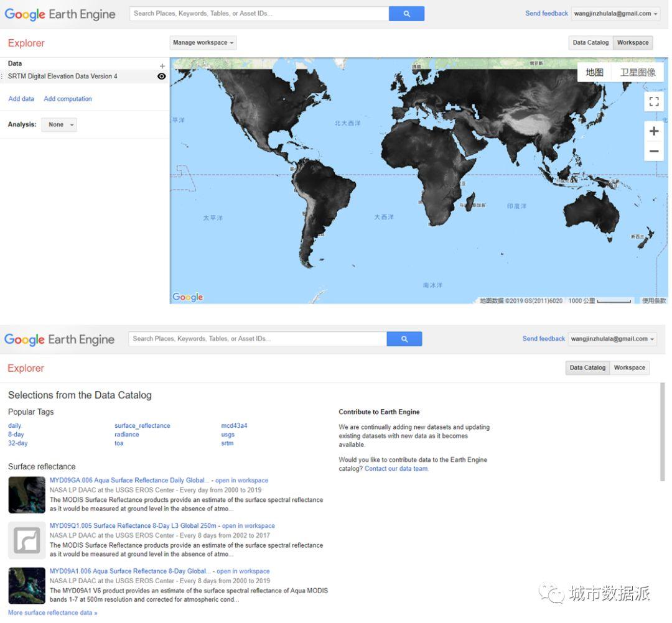Click Send feedback in the upper window
Image resolution: width=672 pixels, height=623 pixels.
click(546, 13)
